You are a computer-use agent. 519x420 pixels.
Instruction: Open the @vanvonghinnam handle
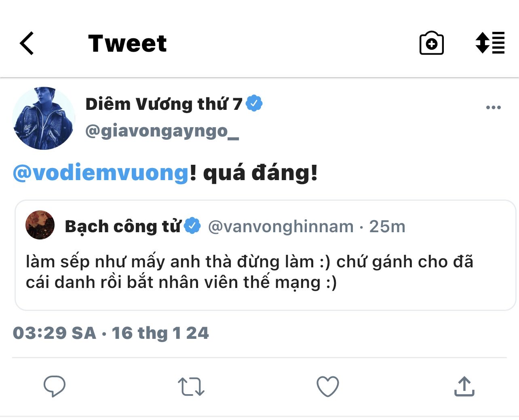coord(281,227)
